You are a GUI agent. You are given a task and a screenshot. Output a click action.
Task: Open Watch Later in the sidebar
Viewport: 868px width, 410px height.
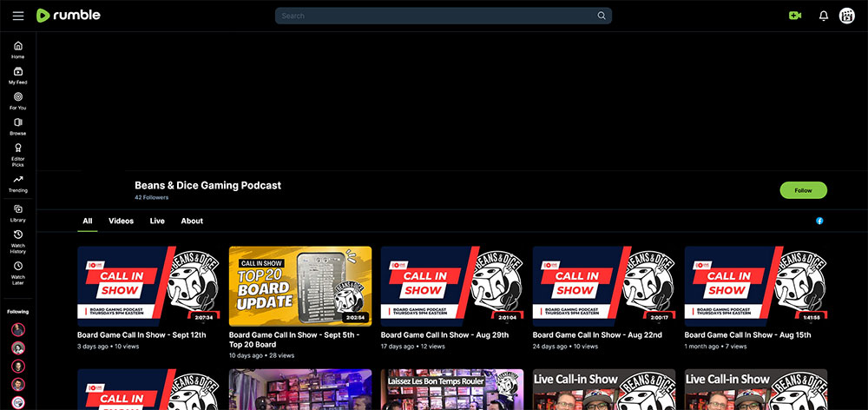point(18,273)
